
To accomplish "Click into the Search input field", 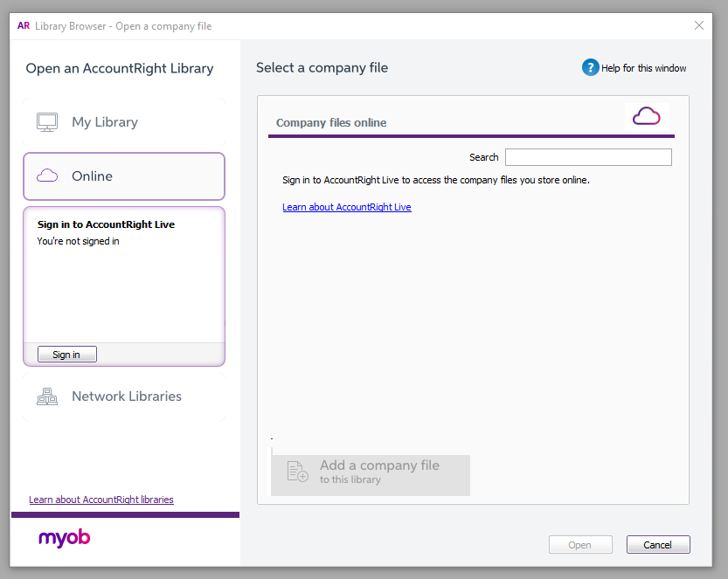I will point(588,157).
